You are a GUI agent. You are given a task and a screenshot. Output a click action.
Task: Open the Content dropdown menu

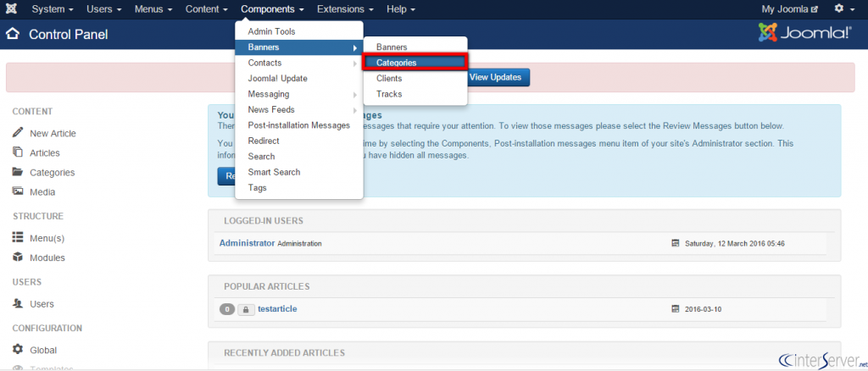tap(207, 9)
